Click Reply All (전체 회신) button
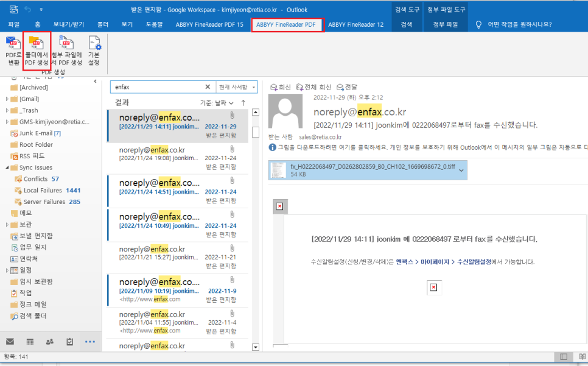This screenshot has height=366, width=588. (x=313, y=87)
